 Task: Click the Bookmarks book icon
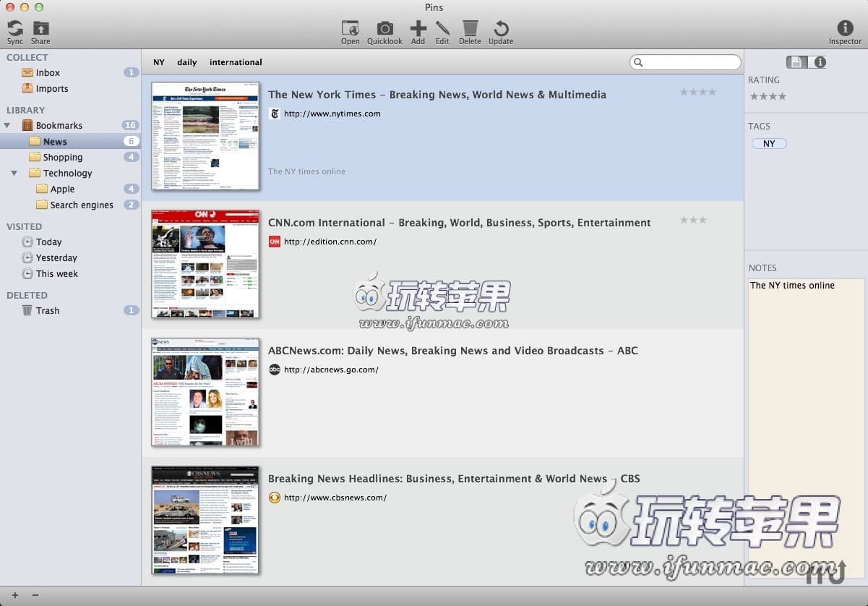pyautogui.click(x=27, y=125)
